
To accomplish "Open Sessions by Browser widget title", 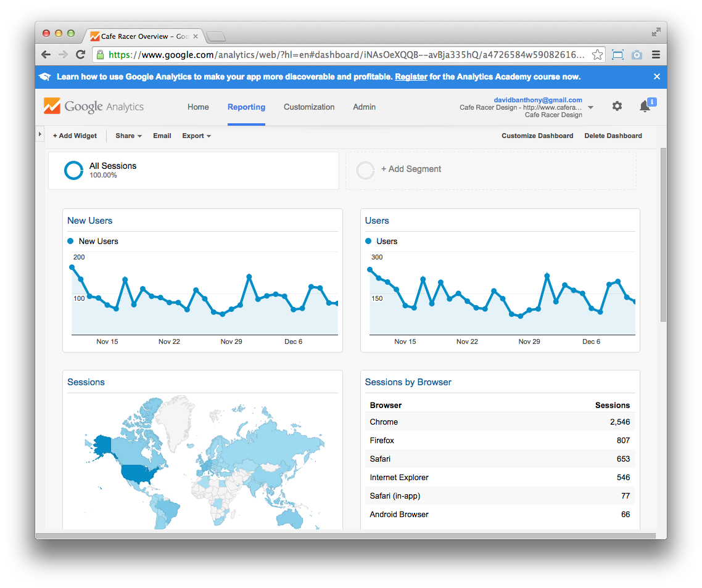I will coord(408,382).
